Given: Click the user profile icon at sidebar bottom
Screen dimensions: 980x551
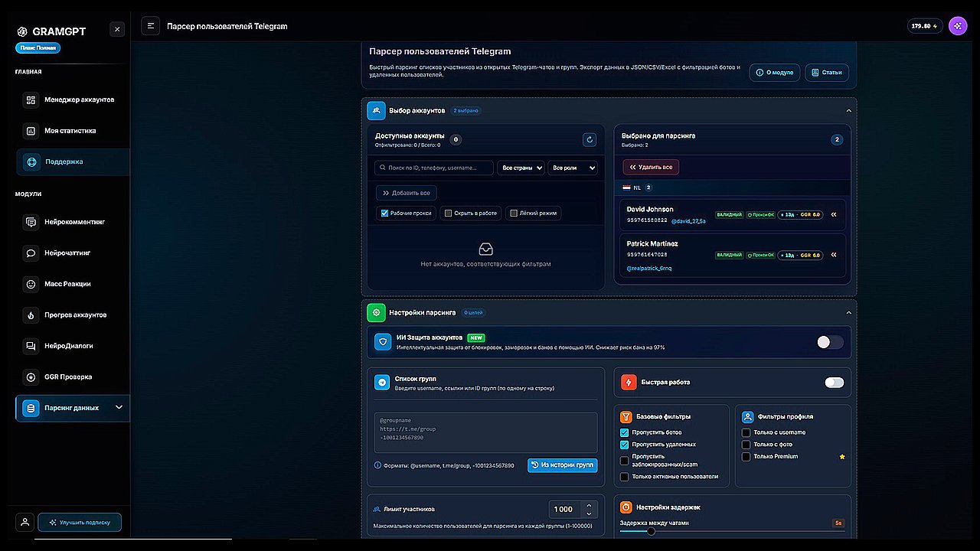Looking at the screenshot, I should [24, 522].
